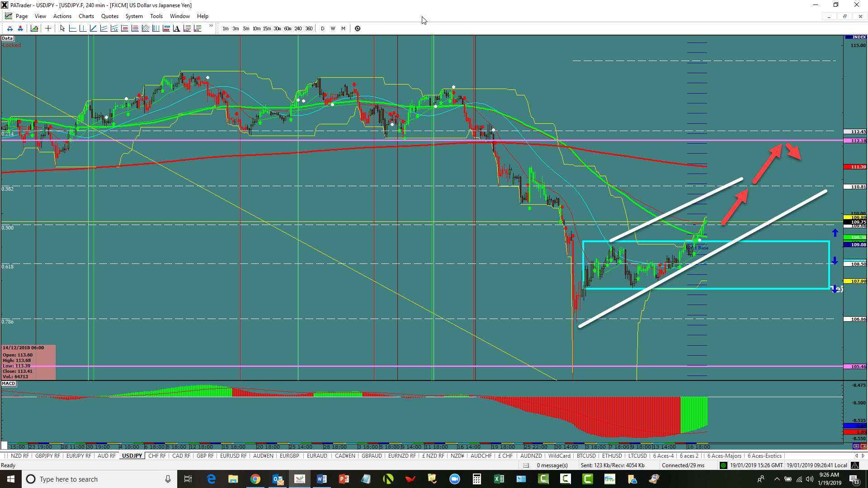
Task: Click the OHLC data info box
Action: click(28, 362)
